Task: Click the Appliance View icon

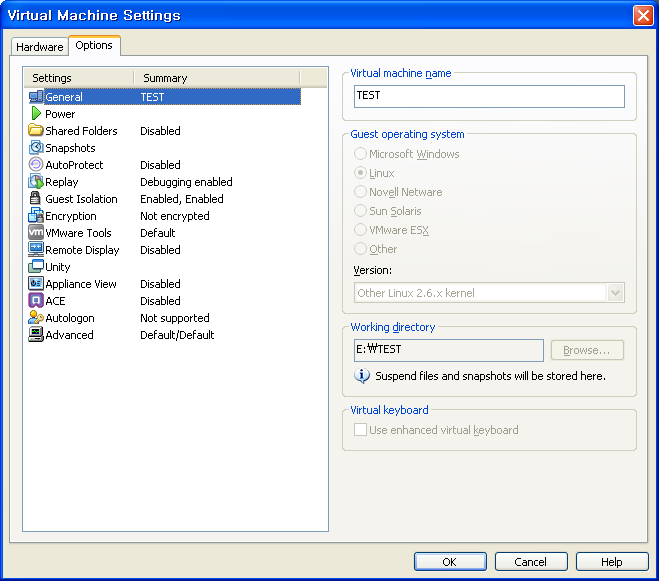Action: pos(36,284)
